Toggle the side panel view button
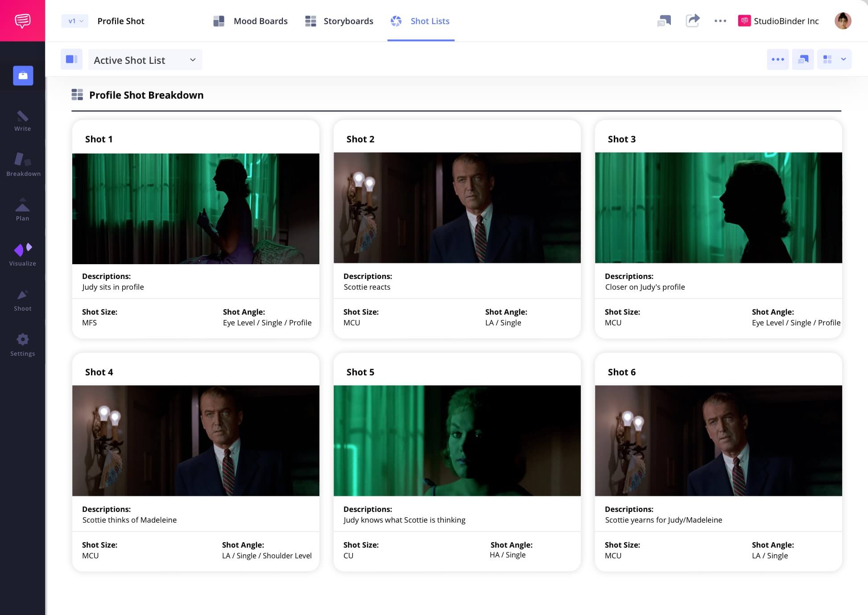Screen dimensions: 868x615 click(71, 59)
